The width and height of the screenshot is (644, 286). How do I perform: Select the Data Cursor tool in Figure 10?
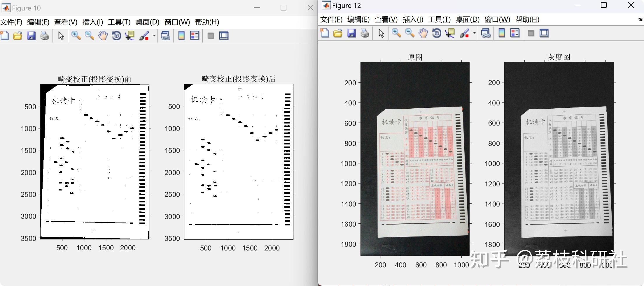129,36
